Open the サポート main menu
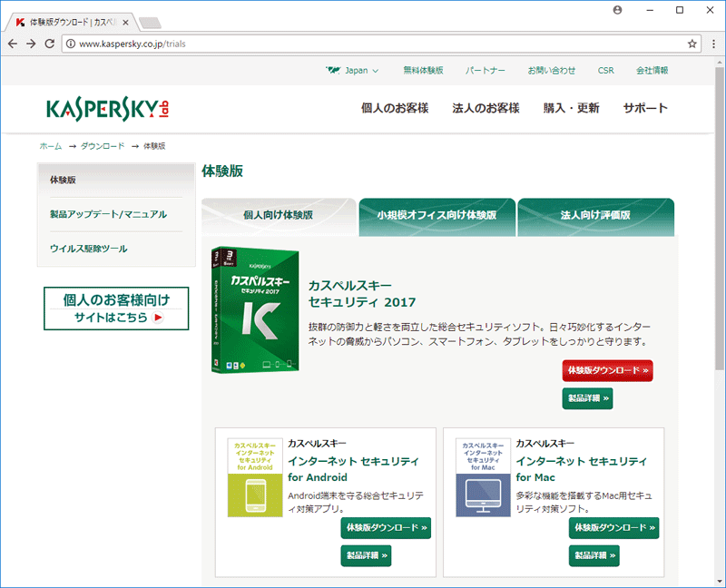This screenshot has width=726, height=588. click(x=645, y=108)
